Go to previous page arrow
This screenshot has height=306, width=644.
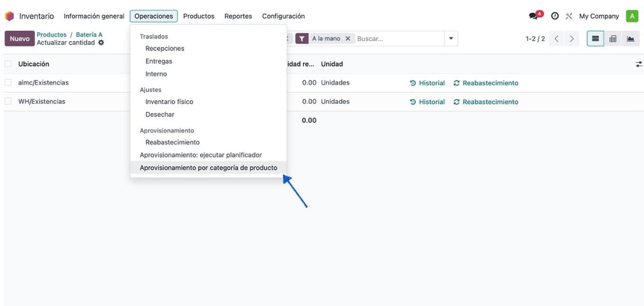[557, 38]
